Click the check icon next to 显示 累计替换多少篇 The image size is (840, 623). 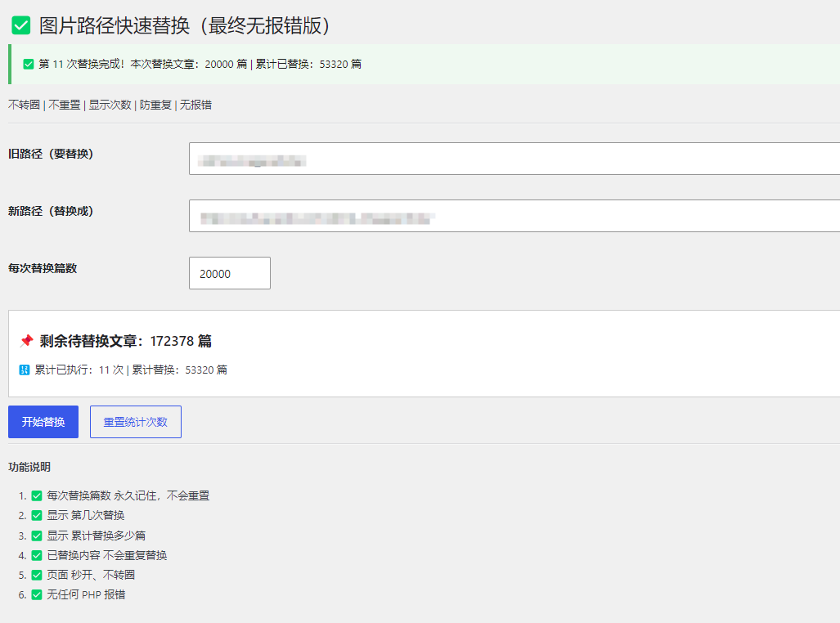[x=37, y=536]
